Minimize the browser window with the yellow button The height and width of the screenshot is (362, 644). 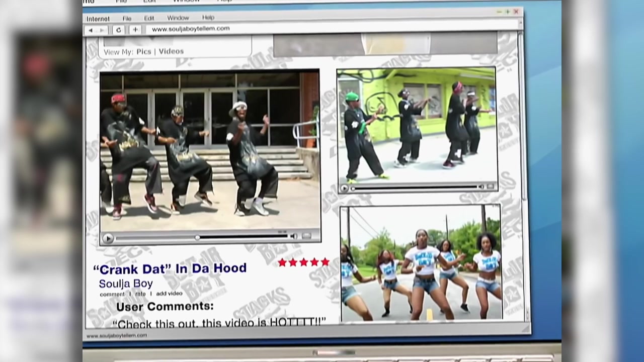tap(499, 12)
